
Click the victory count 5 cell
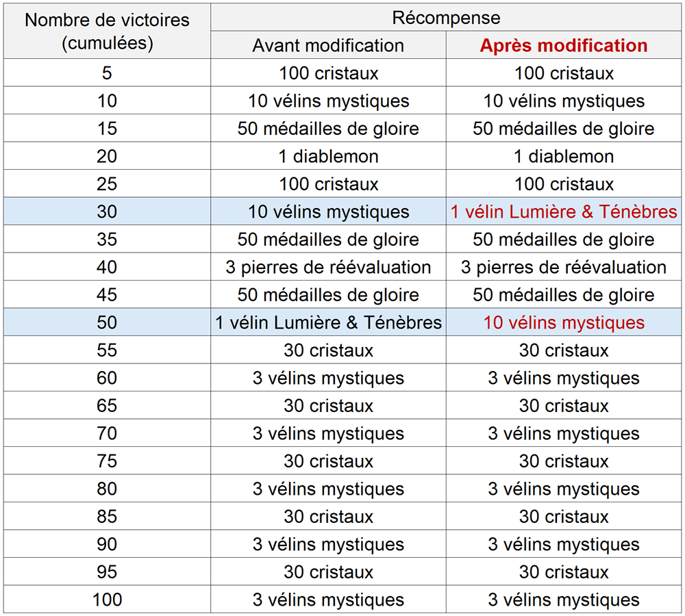(107, 73)
